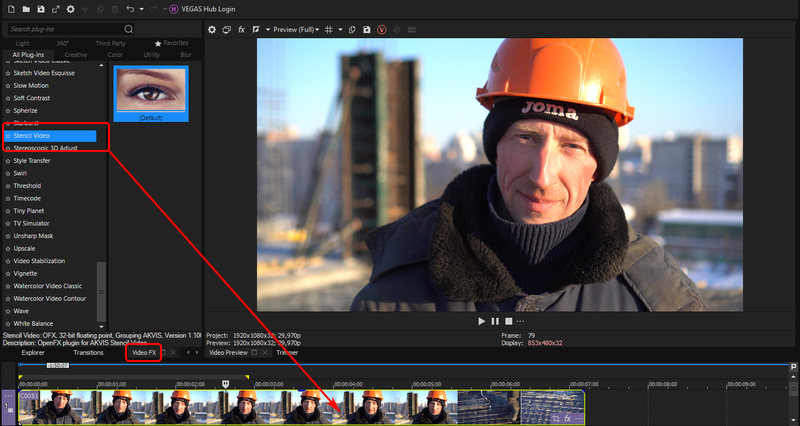Screen dimensions: 800x426
Task: Click the red circled V icon
Action: point(382,30)
